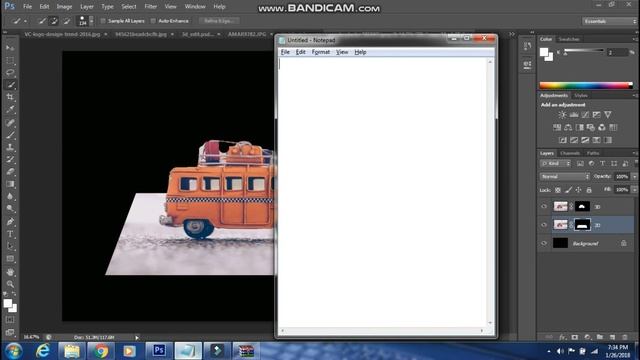This screenshot has height=360, width=640.
Task: Open the Opacity value dropdown arrow
Action: coord(634,176)
